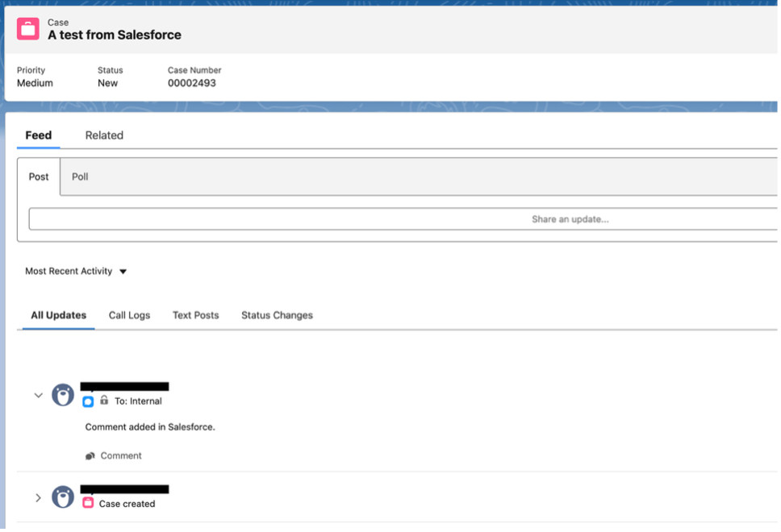Image resolution: width=781 pixels, height=532 pixels.
Task: Filter feed by Status Changes
Action: 277,315
